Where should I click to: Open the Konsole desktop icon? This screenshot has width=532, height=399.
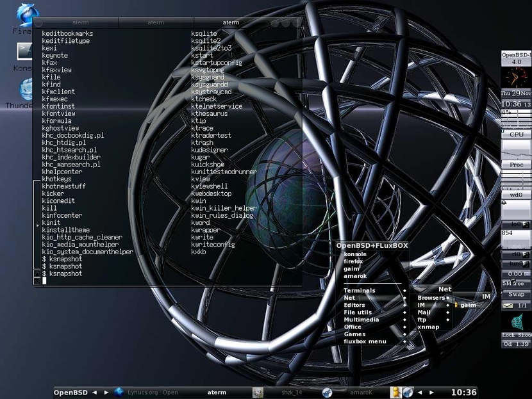pyautogui.click(x=24, y=51)
